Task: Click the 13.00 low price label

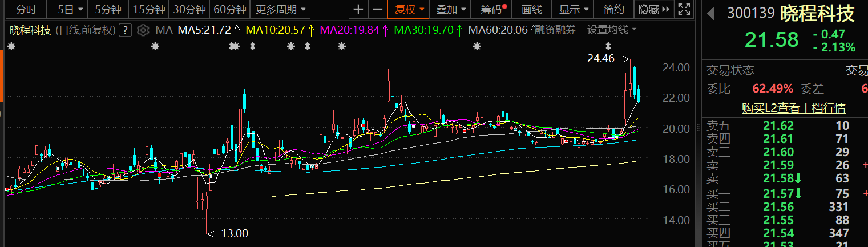Action: click(235, 233)
